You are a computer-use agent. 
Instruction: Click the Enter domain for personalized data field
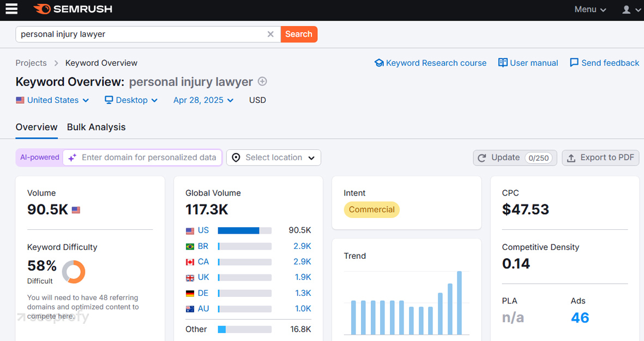click(142, 157)
